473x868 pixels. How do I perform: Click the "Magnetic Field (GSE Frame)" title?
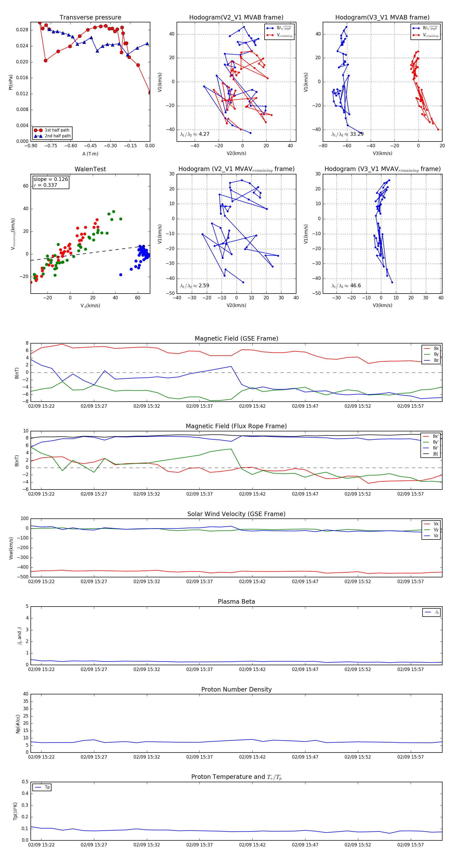(x=236, y=339)
